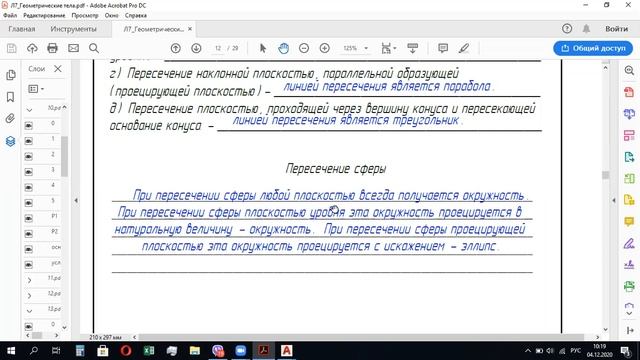Open the Fill & Sign tool in right pane
The image size is (640, 360).
point(629,244)
